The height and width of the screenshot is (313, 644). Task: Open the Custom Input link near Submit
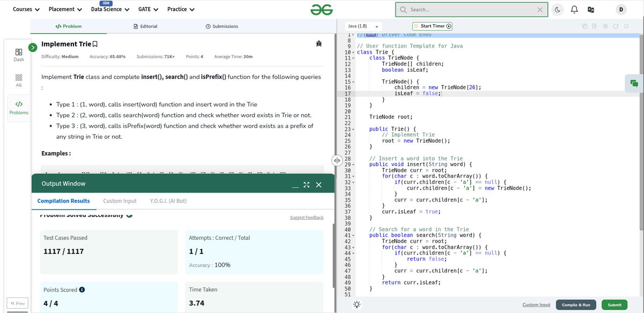click(x=536, y=305)
